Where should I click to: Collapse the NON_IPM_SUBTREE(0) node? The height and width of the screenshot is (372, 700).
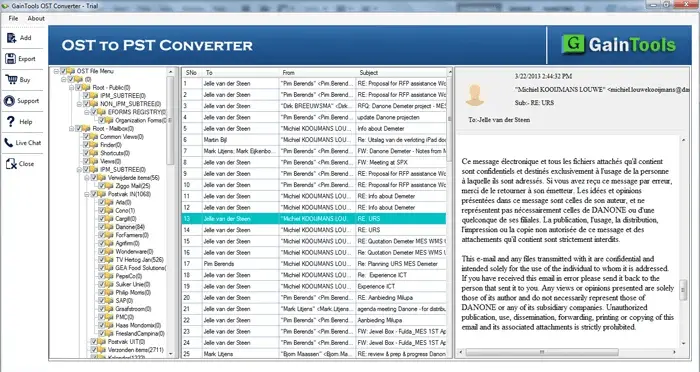[x=79, y=104]
